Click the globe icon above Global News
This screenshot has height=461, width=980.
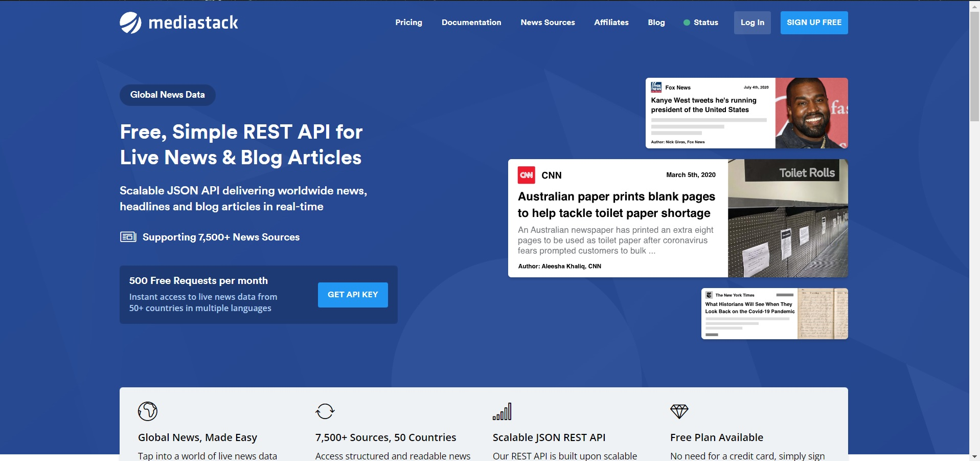point(148,411)
